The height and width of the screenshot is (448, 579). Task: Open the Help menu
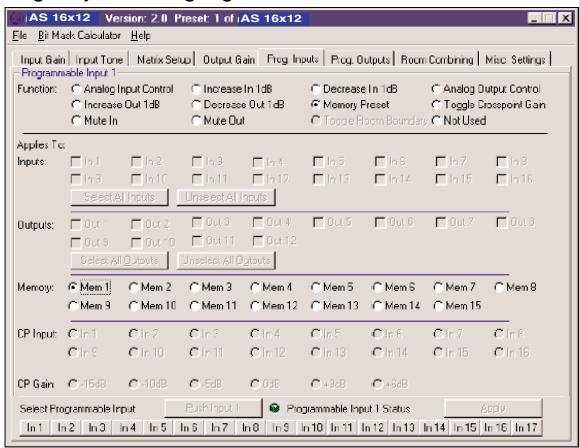(x=141, y=35)
